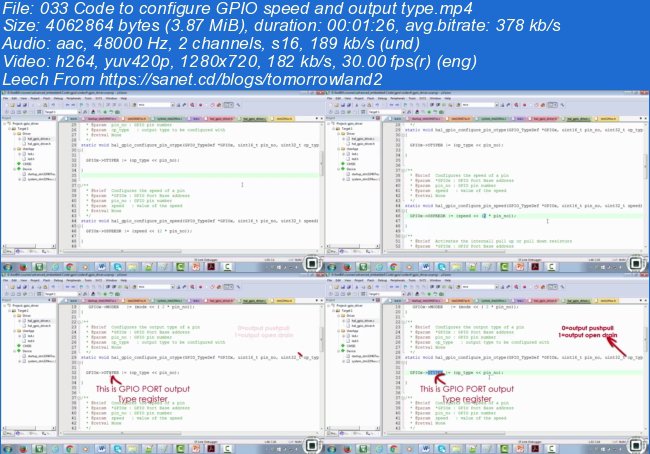Click breakpoint red dot icon in top-right frame
The height and width of the screenshot is (454, 650).
525,105
